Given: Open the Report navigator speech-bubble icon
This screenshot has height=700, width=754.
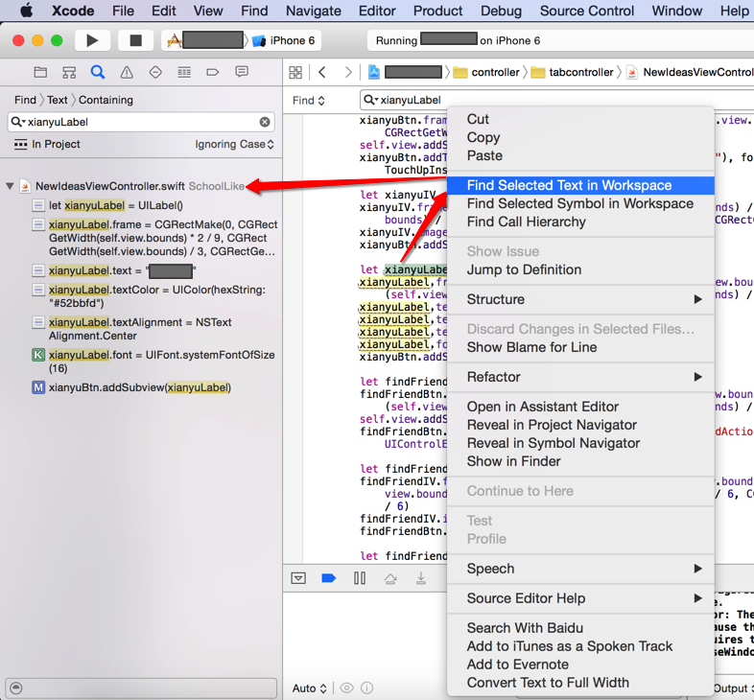Looking at the screenshot, I should click(x=242, y=72).
